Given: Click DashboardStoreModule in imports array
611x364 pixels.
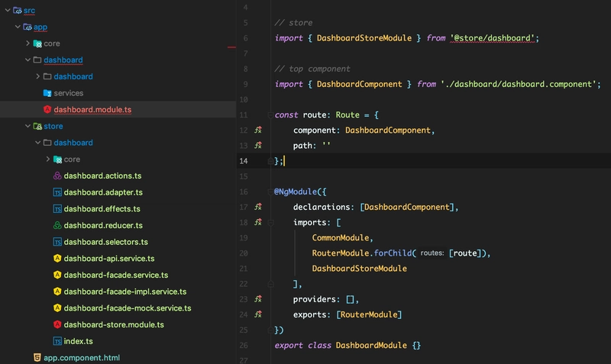Looking at the screenshot, I should coord(359,269).
